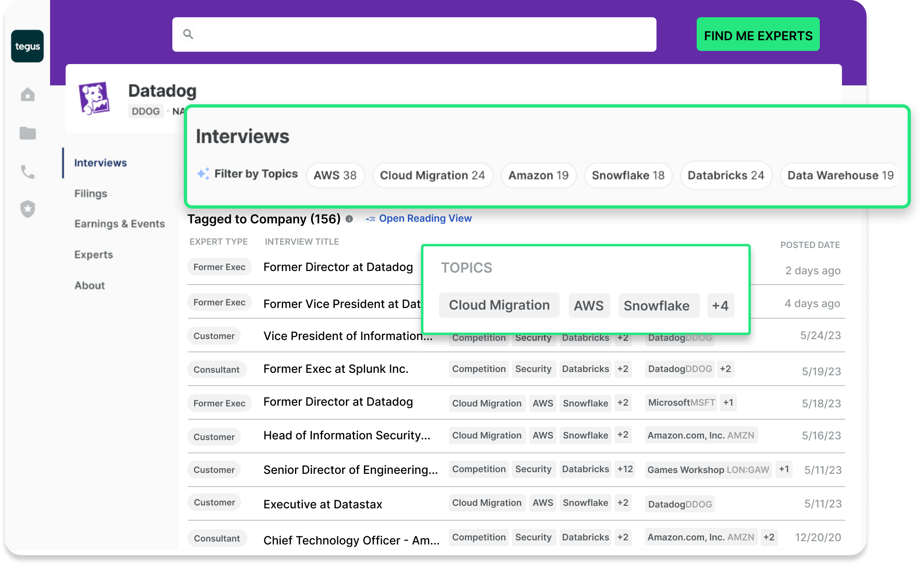Screen dimensions: 924x565
Task: Click FIND ME EXPERTS button
Action: pos(758,34)
